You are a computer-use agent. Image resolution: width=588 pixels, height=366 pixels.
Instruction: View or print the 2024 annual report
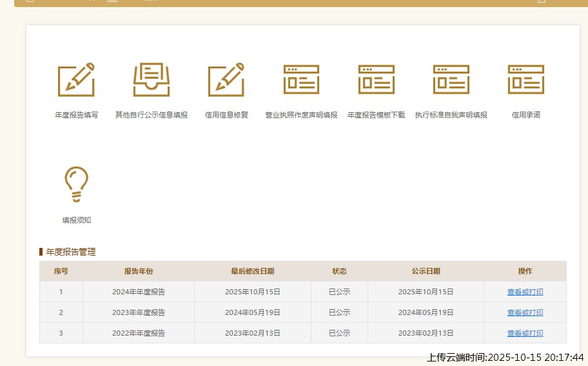pyautogui.click(x=525, y=292)
